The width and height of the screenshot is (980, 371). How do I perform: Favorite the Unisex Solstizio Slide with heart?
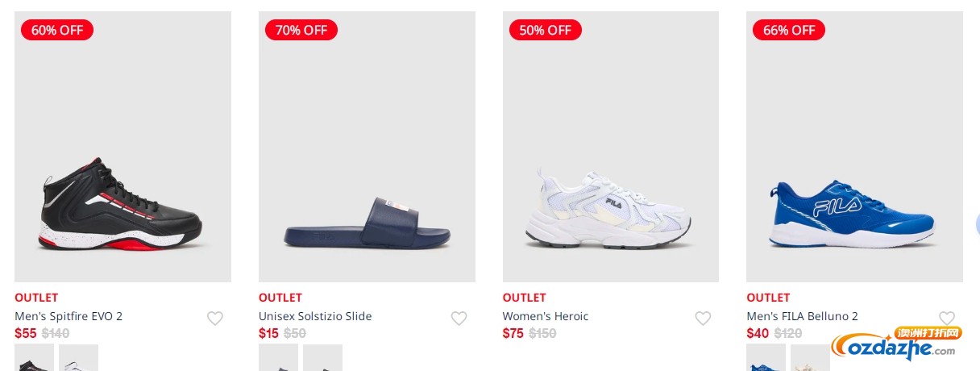pyautogui.click(x=459, y=319)
